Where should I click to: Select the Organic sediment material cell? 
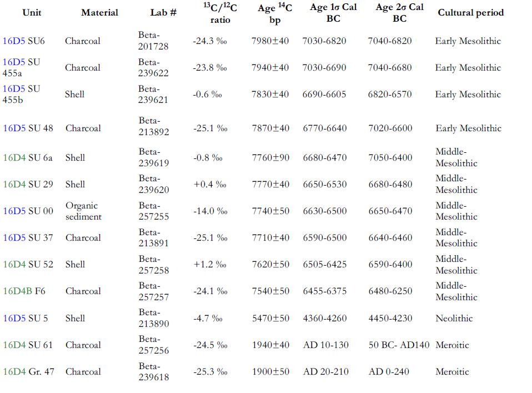click(83, 211)
